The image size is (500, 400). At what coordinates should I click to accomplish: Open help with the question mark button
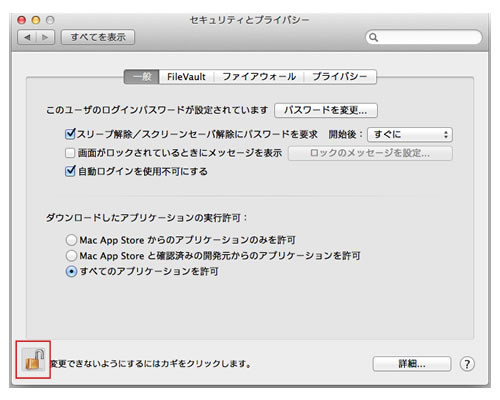click(467, 364)
